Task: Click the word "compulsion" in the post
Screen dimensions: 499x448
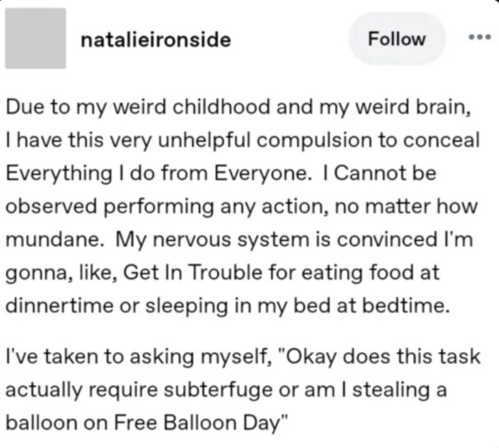Action: (314, 140)
